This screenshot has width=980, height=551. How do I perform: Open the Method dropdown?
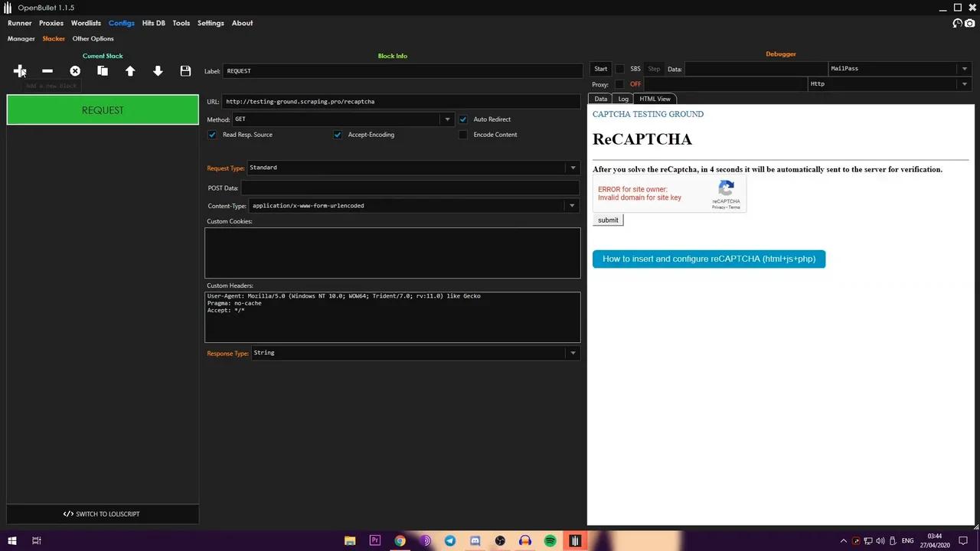(x=447, y=119)
